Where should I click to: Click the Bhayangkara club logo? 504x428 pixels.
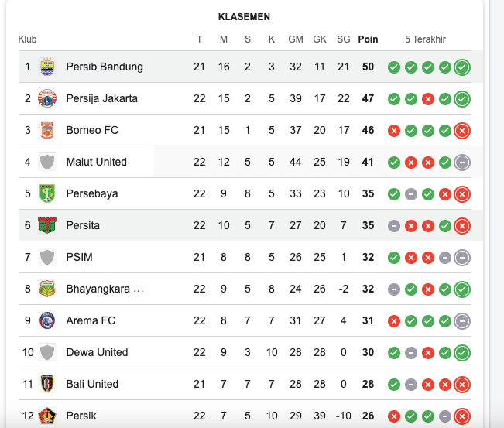click(47, 289)
